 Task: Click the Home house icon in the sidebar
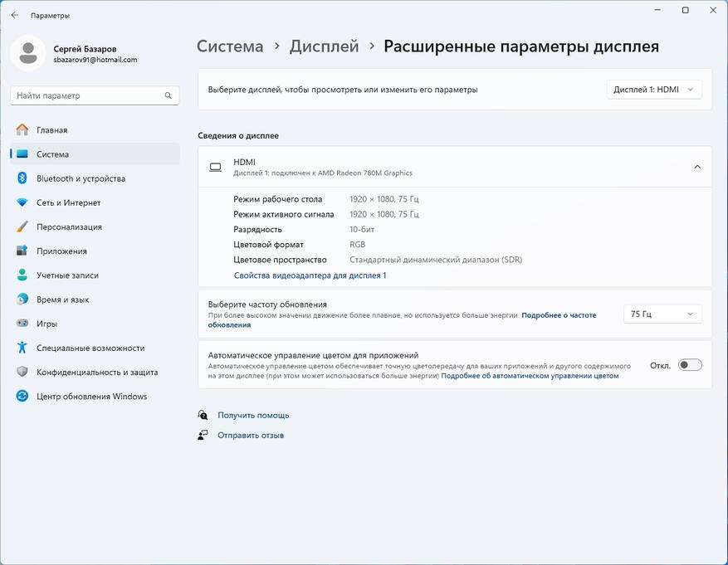[x=22, y=130]
